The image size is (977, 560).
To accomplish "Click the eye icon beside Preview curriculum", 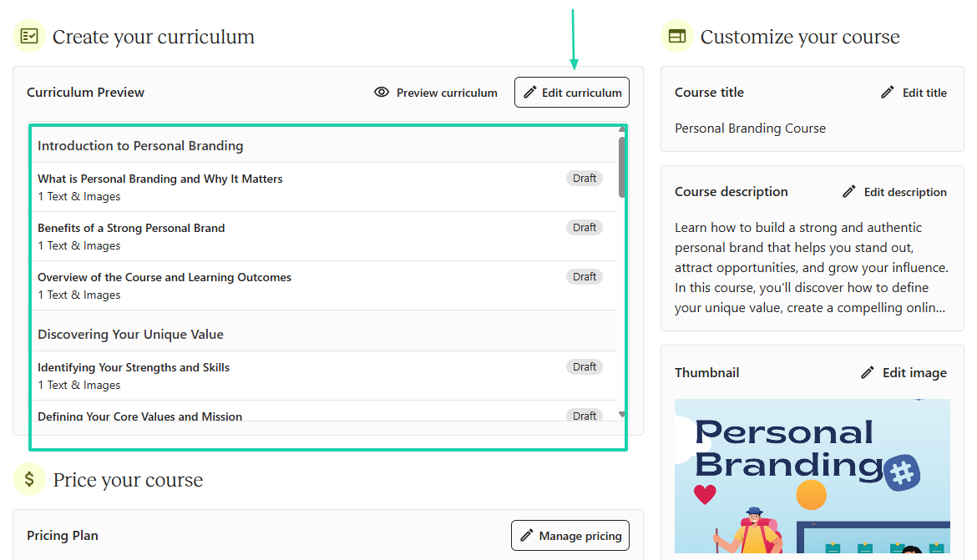I will [x=382, y=92].
